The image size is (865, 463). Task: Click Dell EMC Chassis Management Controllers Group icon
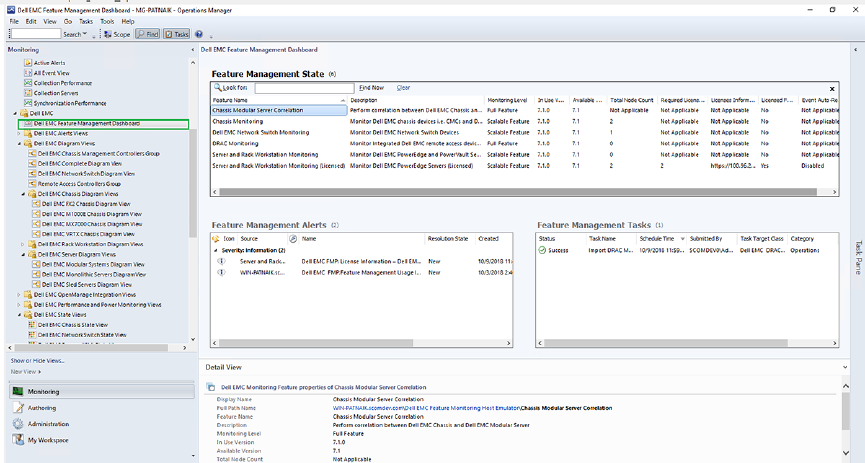[x=32, y=153]
